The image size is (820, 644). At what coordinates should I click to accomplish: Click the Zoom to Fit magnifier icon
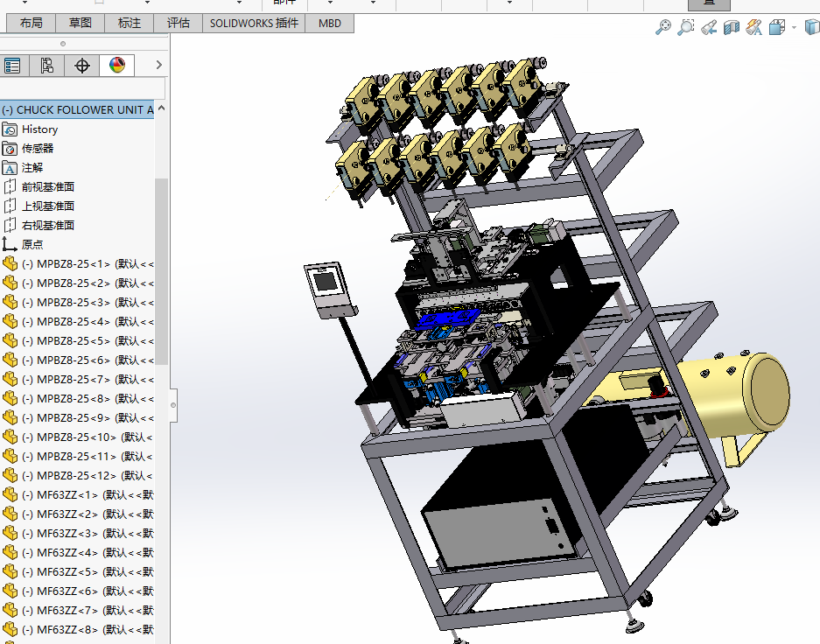coord(663,26)
